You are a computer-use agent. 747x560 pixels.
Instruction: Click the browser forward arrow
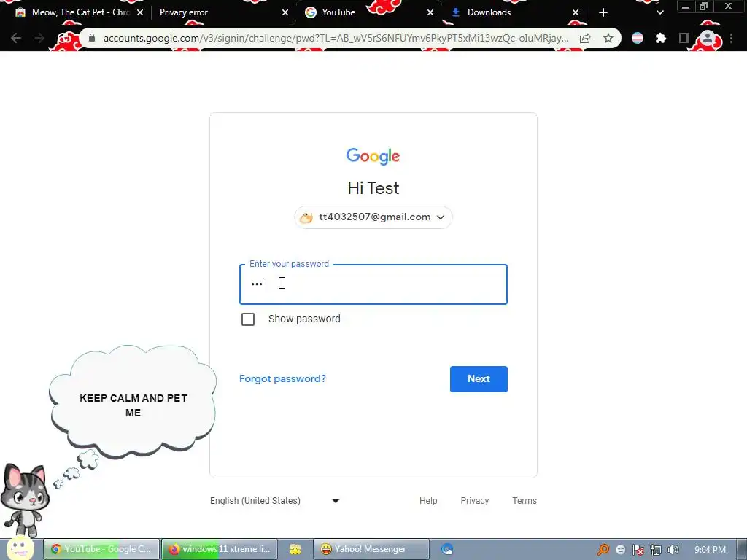coord(39,38)
